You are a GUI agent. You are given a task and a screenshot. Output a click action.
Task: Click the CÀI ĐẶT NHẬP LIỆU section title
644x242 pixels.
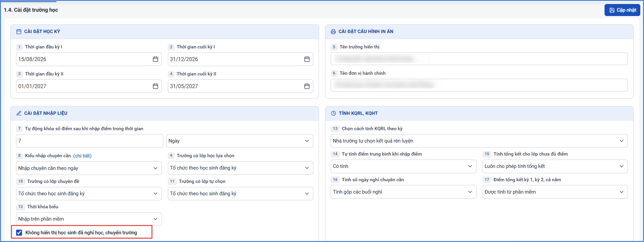45,113
